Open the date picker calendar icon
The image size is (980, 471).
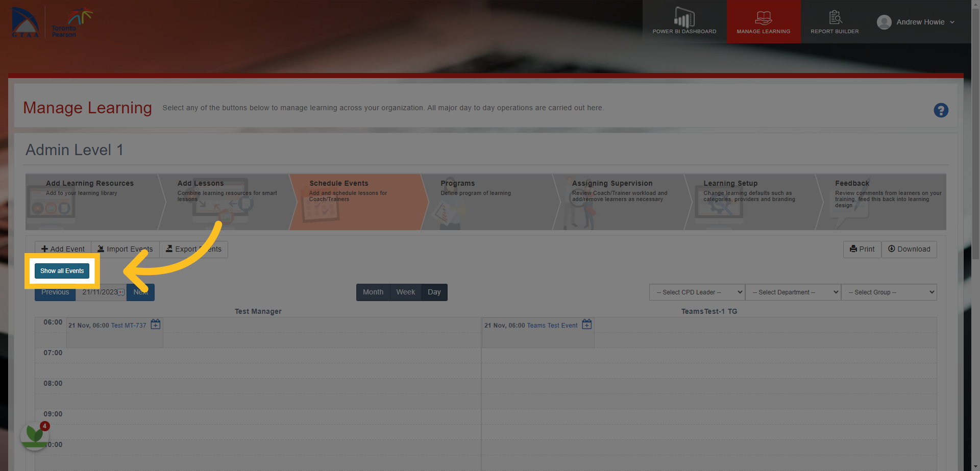point(121,292)
